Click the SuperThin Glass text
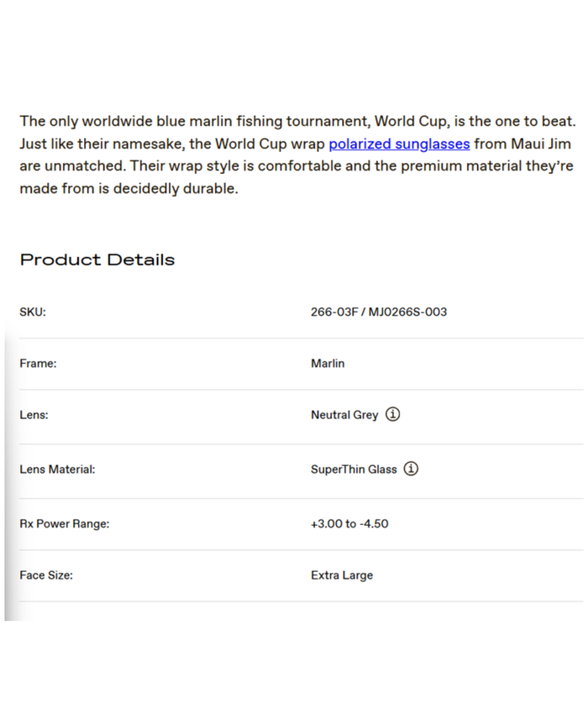Image resolution: width=588 pixels, height=714 pixels. (354, 470)
